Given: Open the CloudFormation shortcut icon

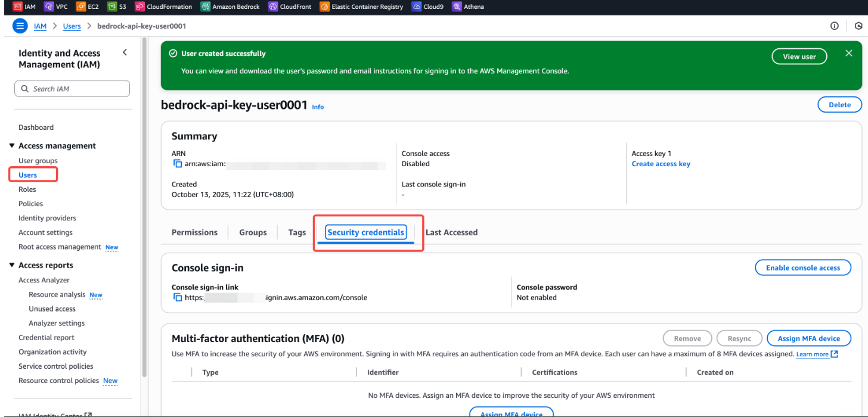Looking at the screenshot, I should [x=139, y=7].
